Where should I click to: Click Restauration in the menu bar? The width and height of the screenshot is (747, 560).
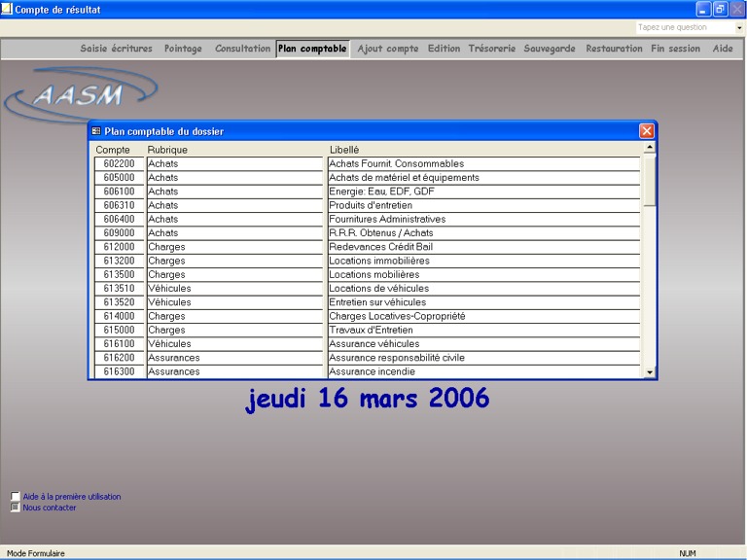tap(614, 49)
